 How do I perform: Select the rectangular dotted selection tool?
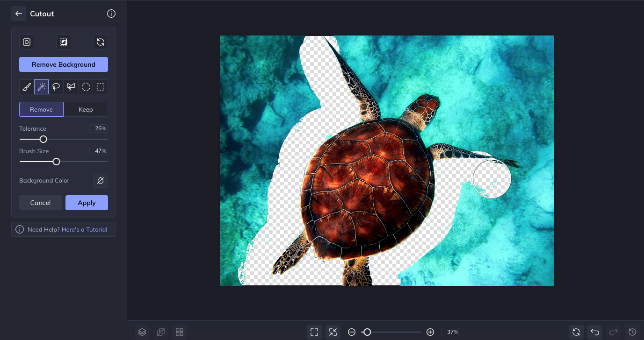click(x=101, y=87)
